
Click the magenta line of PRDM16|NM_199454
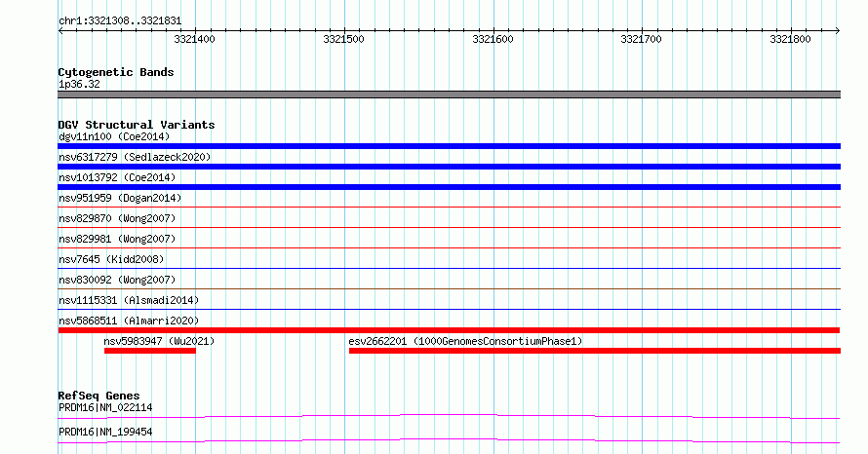coord(449,440)
